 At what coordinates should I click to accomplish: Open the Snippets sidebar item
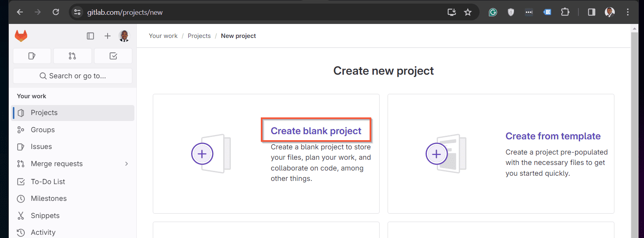click(x=73, y=216)
